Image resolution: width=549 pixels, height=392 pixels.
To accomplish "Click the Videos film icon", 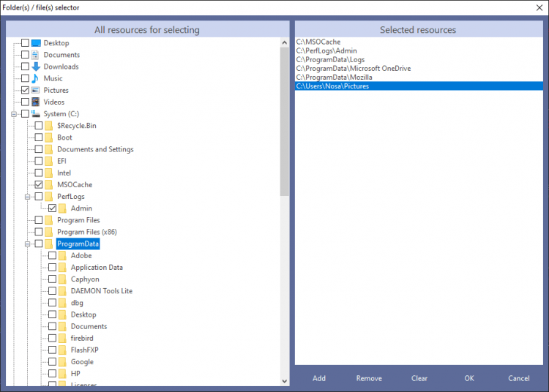I will [x=36, y=102].
